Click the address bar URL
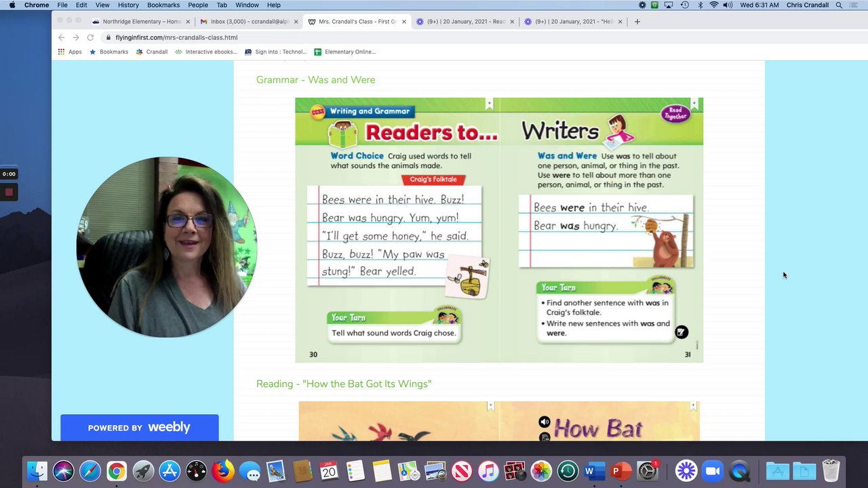This screenshot has height=488, width=868. tap(176, 37)
